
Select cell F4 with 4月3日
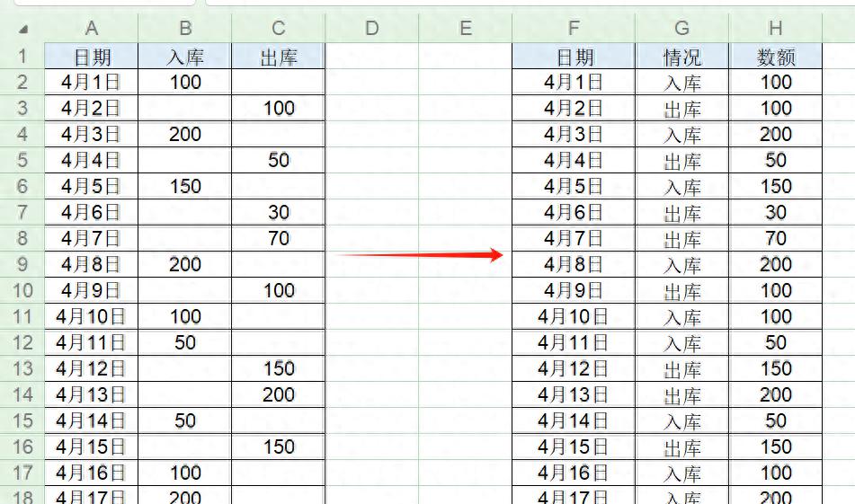click(574, 134)
